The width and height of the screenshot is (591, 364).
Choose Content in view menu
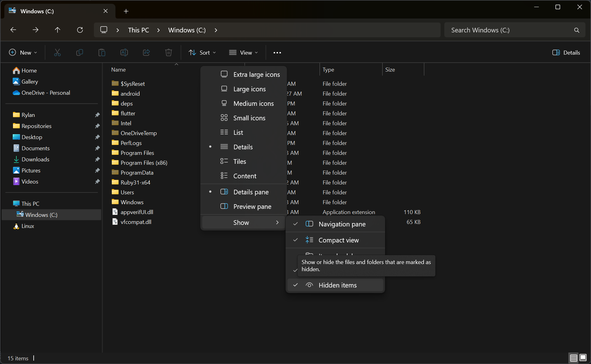pos(244,176)
